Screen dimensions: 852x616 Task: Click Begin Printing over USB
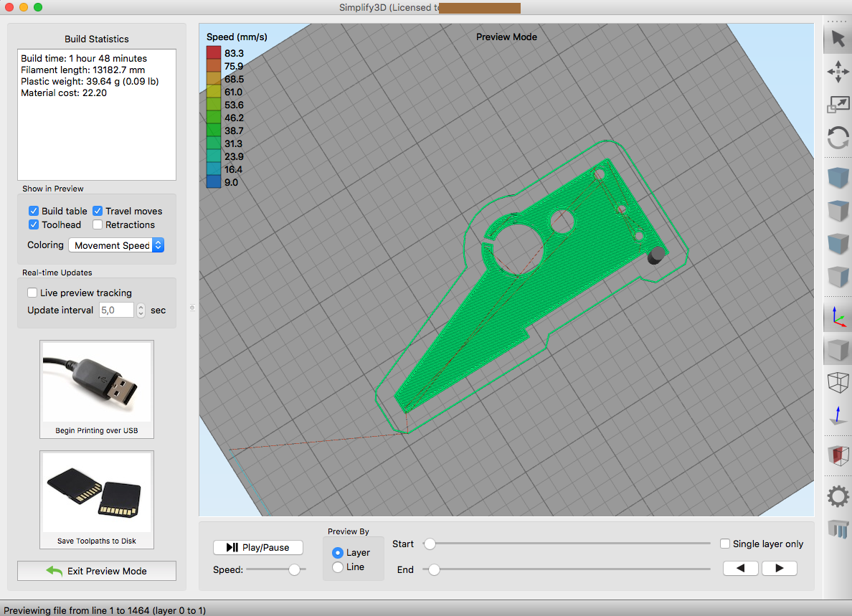pos(97,389)
